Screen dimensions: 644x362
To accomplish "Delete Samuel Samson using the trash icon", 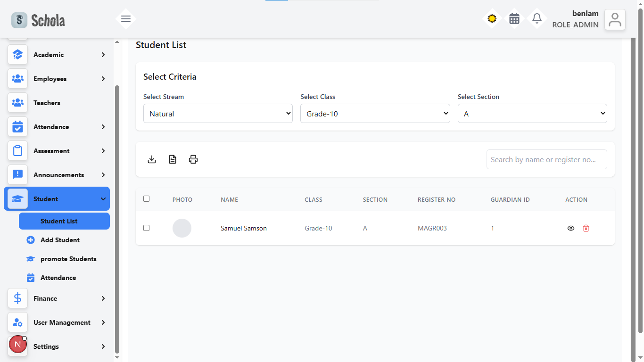I will point(586,228).
